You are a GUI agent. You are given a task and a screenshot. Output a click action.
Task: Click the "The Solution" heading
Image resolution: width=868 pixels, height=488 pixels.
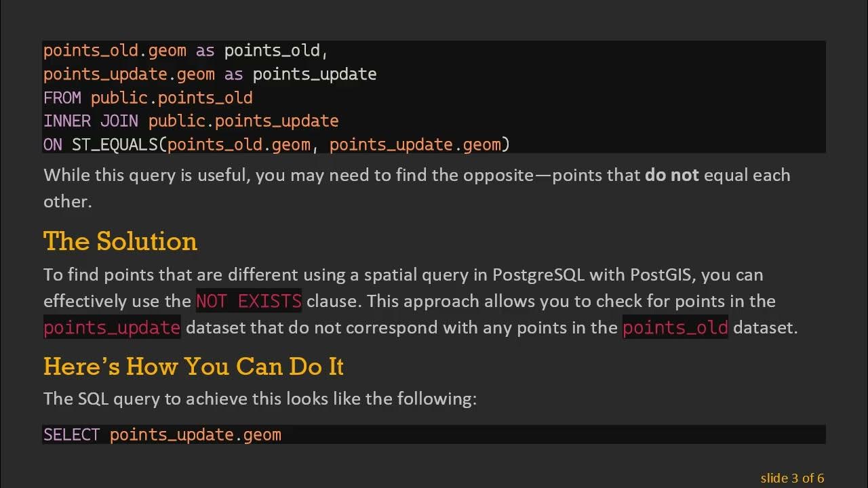coord(120,242)
